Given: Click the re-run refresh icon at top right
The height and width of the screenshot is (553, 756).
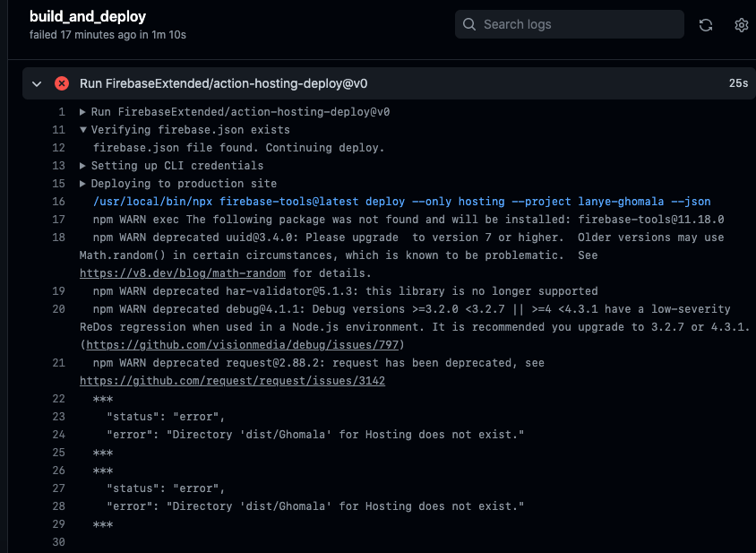Looking at the screenshot, I should [705, 25].
